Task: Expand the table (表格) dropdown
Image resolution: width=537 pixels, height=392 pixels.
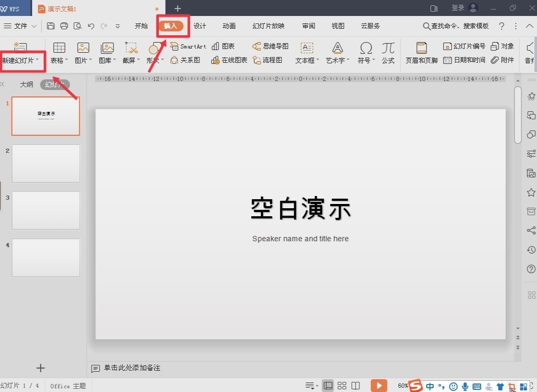Action: pos(59,61)
